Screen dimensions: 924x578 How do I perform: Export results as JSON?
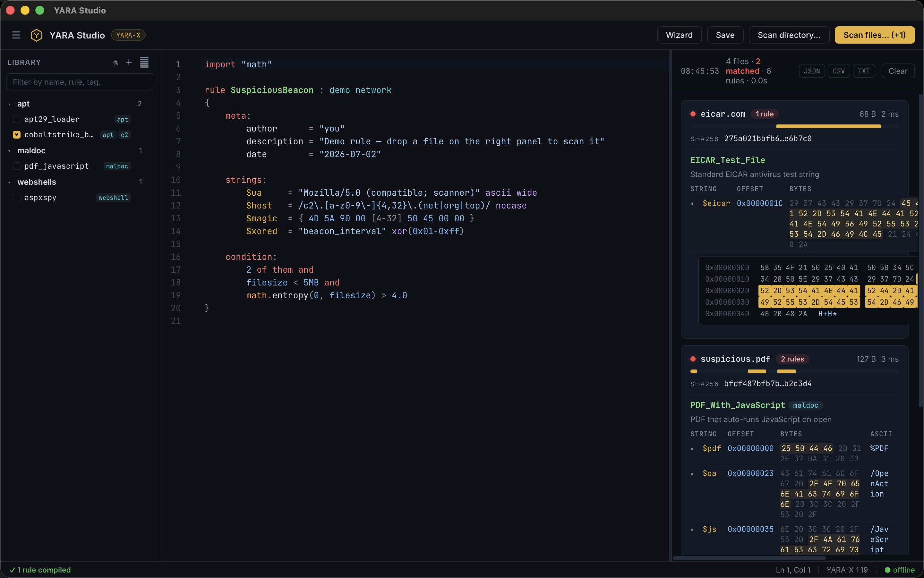pos(812,71)
